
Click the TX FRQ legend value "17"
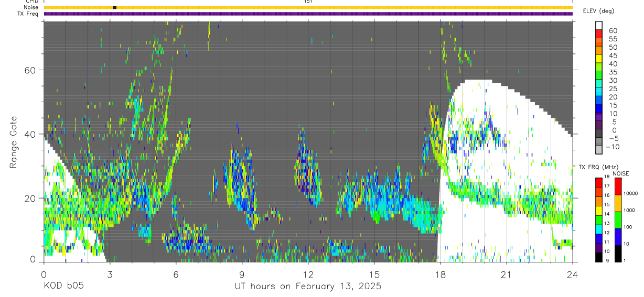(x=608, y=185)
